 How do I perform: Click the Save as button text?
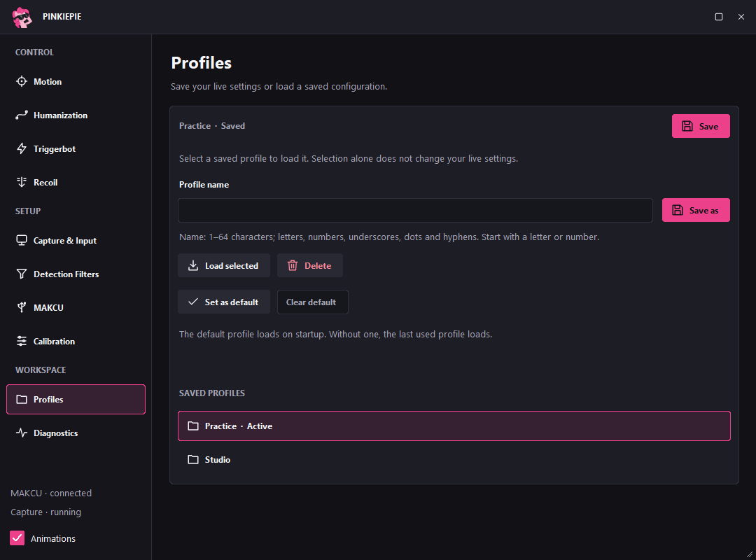(x=703, y=210)
